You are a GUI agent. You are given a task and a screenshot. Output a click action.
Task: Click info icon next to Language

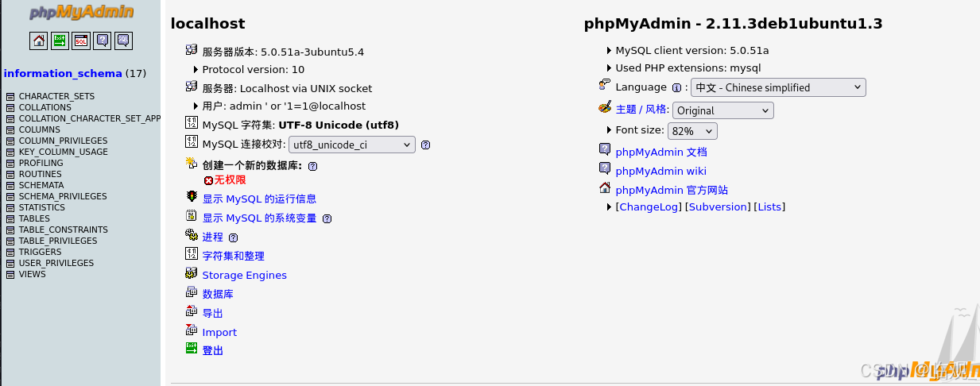677,88
